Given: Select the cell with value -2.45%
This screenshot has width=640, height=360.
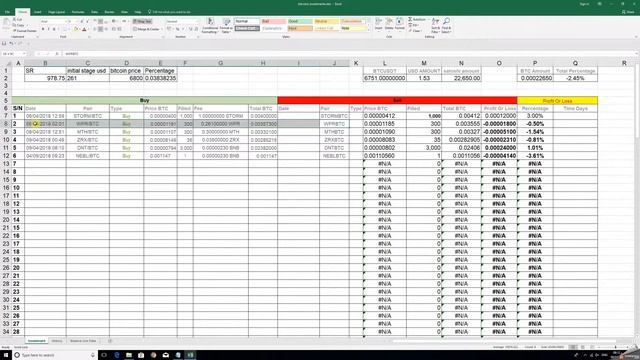Looking at the screenshot, I should point(575,78).
